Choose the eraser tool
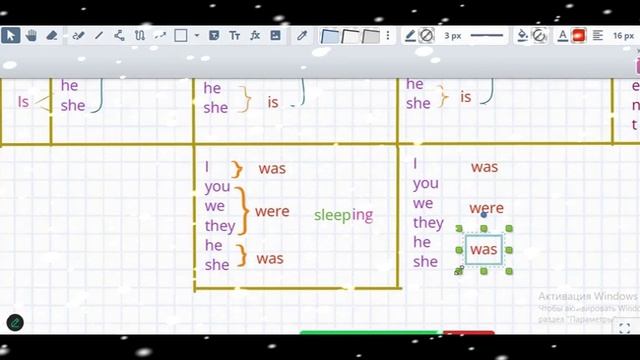The height and width of the screenshot is (360, 640). (52, 36)
